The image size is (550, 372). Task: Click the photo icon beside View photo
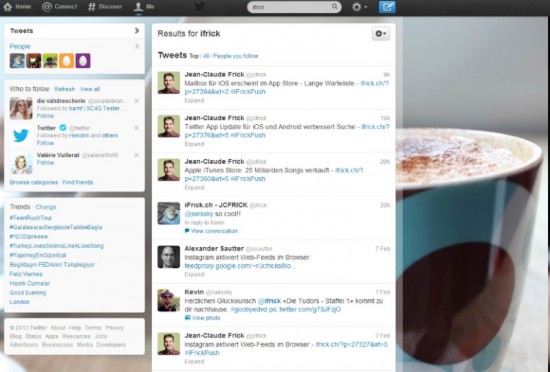[x=188, y=318]
